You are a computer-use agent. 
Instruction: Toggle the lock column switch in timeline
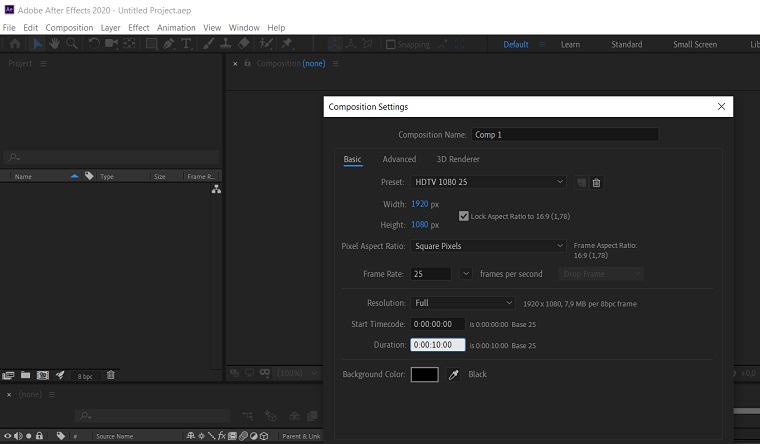[x=40, y=436]
